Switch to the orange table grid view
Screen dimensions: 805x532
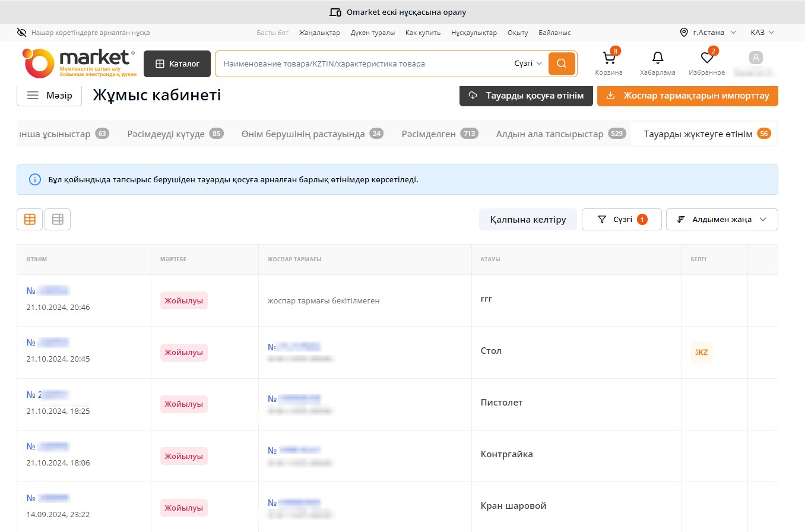(x=30, y=219)
